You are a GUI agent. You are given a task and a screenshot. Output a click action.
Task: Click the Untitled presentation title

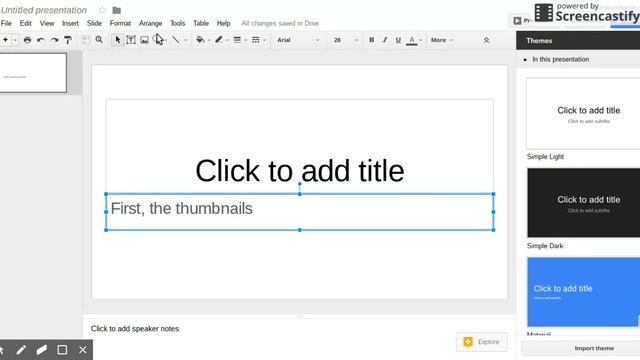click(44, 10)
